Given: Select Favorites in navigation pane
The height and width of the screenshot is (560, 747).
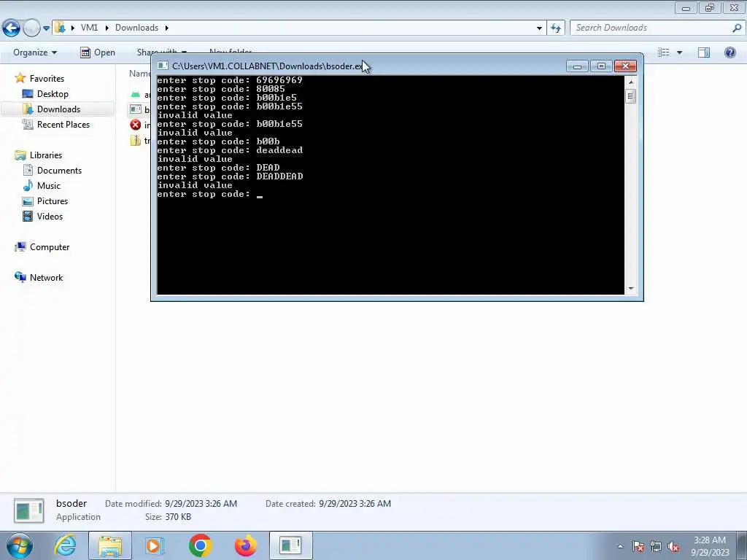Looking at the screenshot, I should [47, 79].
